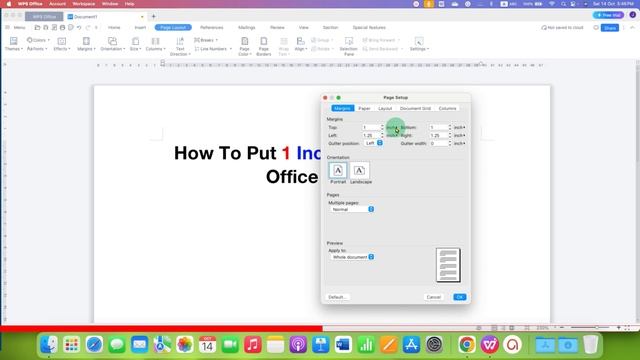
Task: Click the Save icon in quick toolbar
Action: point(46,27)
